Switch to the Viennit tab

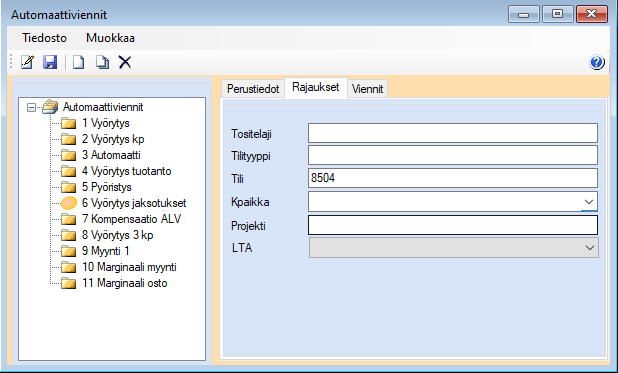pyautogui.click(x=367, y=89)
